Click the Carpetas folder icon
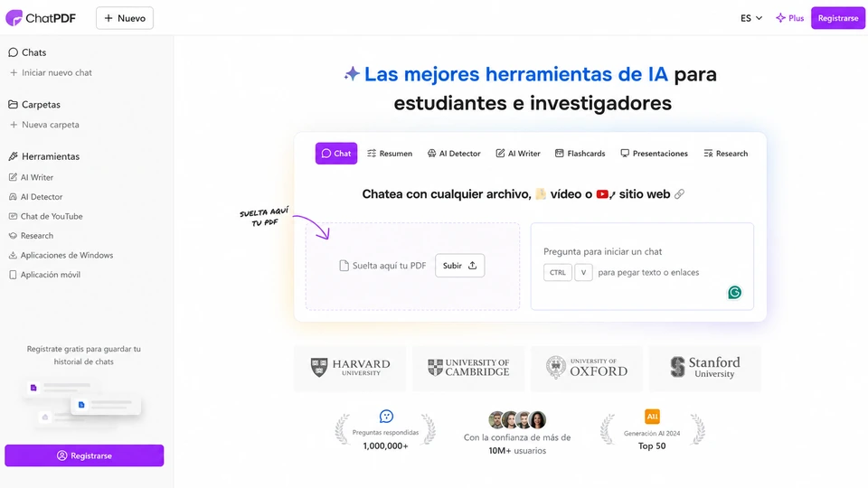868x488 pixels. (14, 105)
